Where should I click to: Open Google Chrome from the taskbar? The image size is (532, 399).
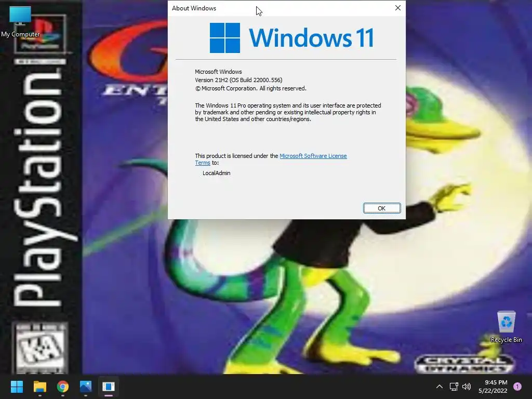(x=63, y=387)
